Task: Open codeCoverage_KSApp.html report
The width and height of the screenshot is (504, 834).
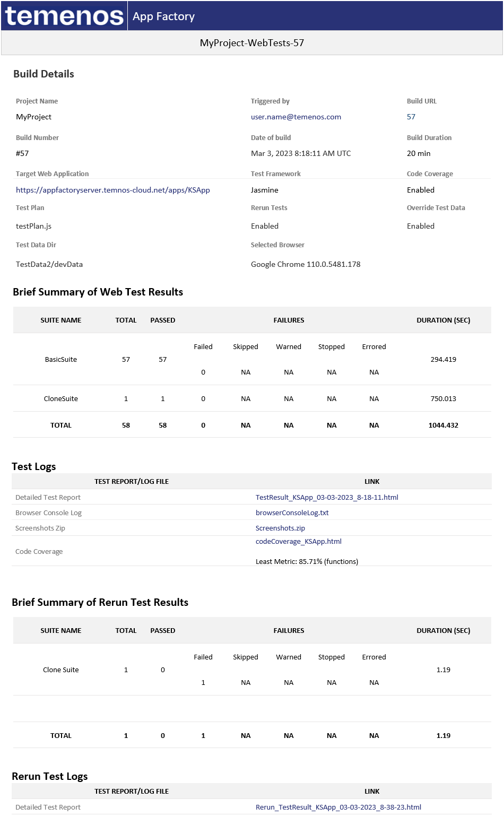Action: pyautogui.click(x=298, y=542)
